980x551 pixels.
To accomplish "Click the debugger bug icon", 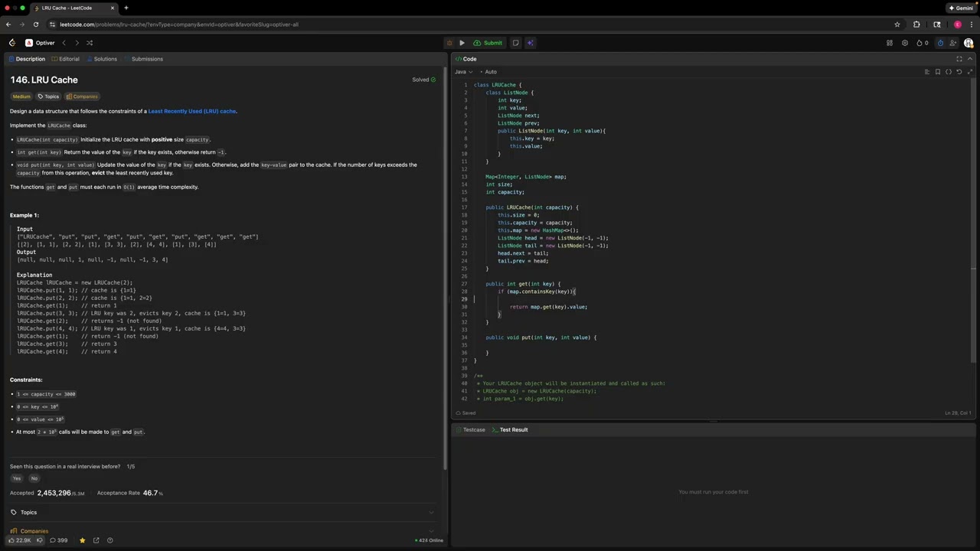I will click(x=450, y=43).
